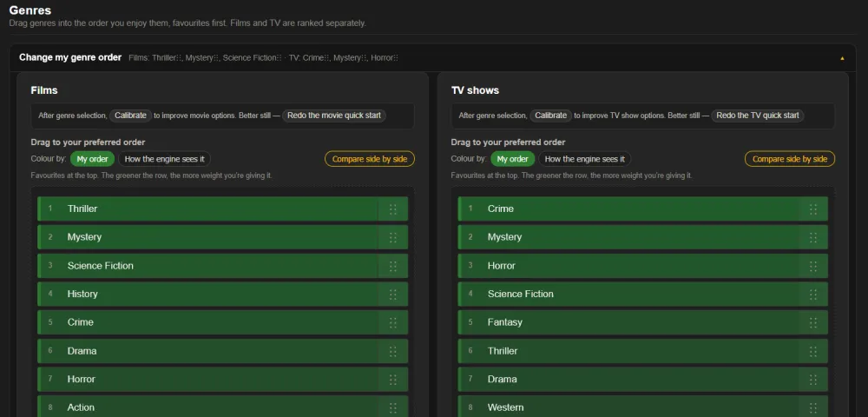Select How the engine sees it for Films
The image size is (868, 417).
[x=164, y=159]
